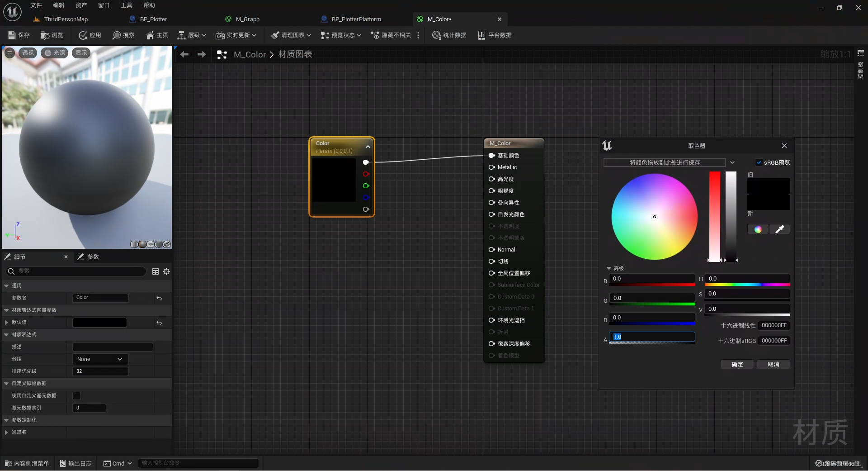Open the preview viewport hamburger menu
The image size is (868, 471).
(9, 53)
